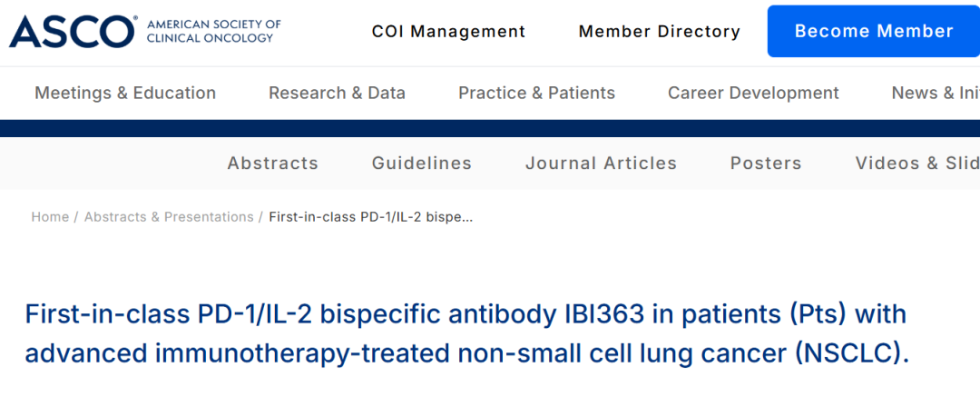Open the Research & Data menu
Image resolution: width=980 pixels, height=397 pixels.
click(x=337, y=94)
